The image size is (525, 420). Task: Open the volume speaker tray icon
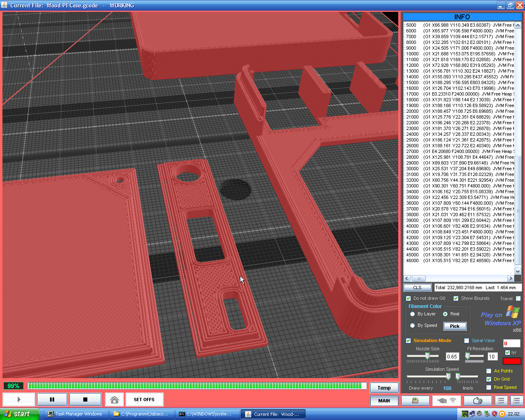479,414
